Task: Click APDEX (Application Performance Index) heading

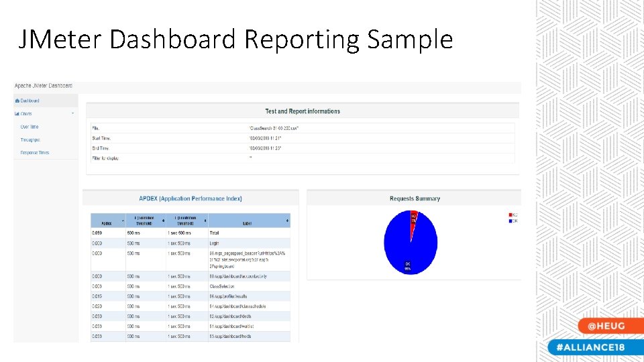Action: tap(190, 198)
